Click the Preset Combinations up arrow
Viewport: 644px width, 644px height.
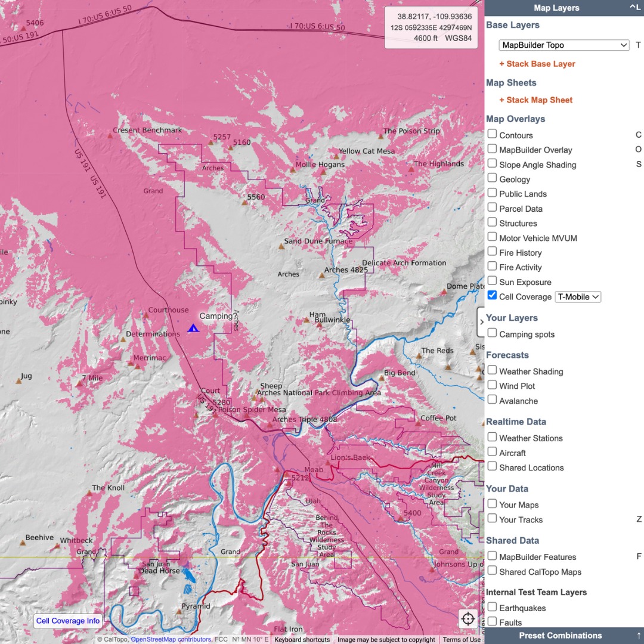639,636
